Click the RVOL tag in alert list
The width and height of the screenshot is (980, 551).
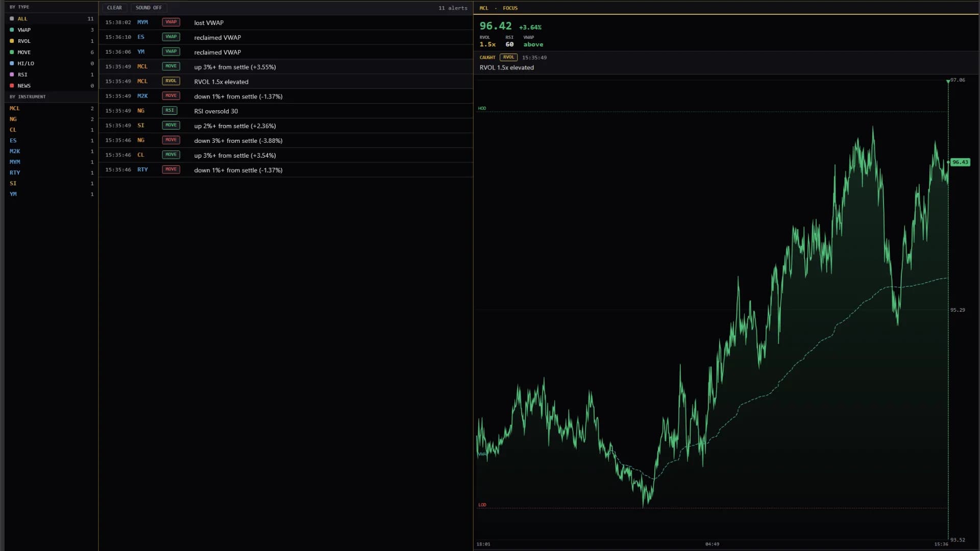tap(171, 81)
